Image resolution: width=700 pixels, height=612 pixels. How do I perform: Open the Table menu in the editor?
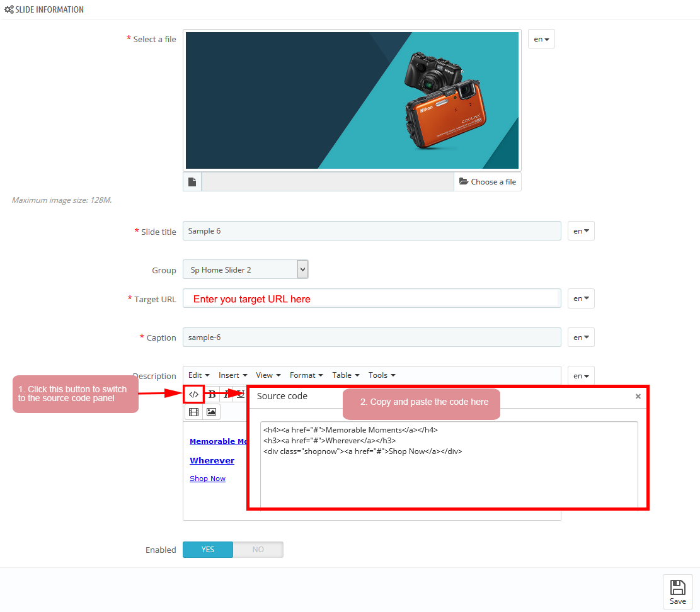pos(345,375)
